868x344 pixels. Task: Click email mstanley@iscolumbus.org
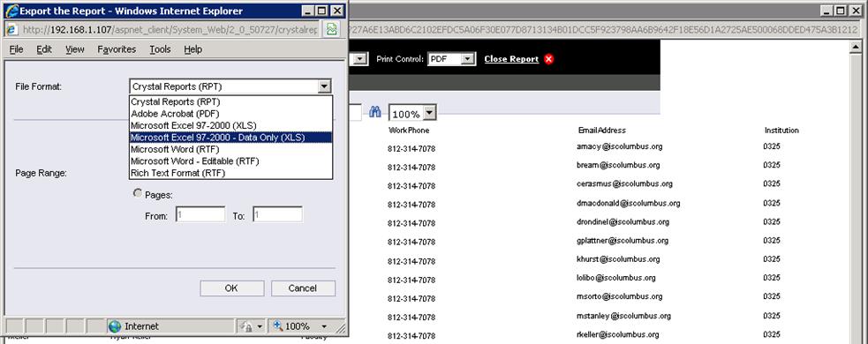click(x=623, y=316)
